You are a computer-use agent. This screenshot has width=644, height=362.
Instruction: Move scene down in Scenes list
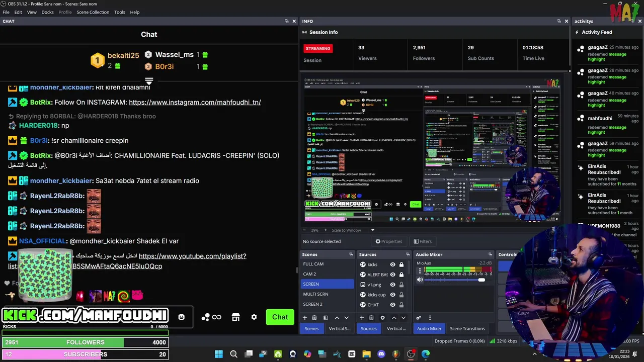point(346,318)
